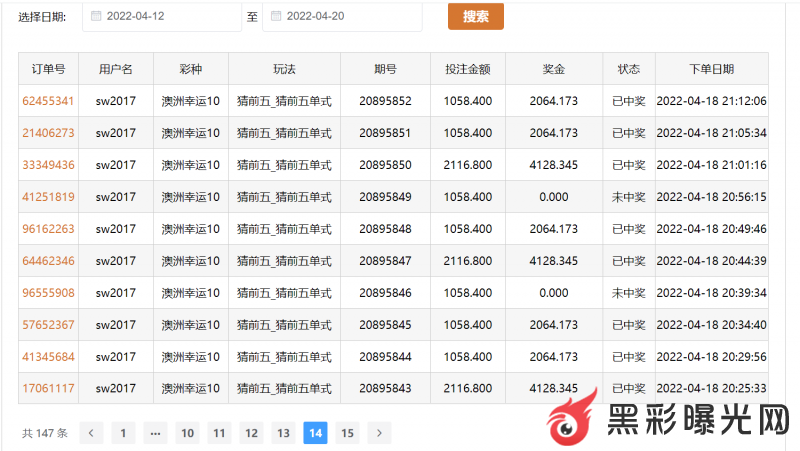Click the ellipsis pagination button

click(x=155, y=433)
